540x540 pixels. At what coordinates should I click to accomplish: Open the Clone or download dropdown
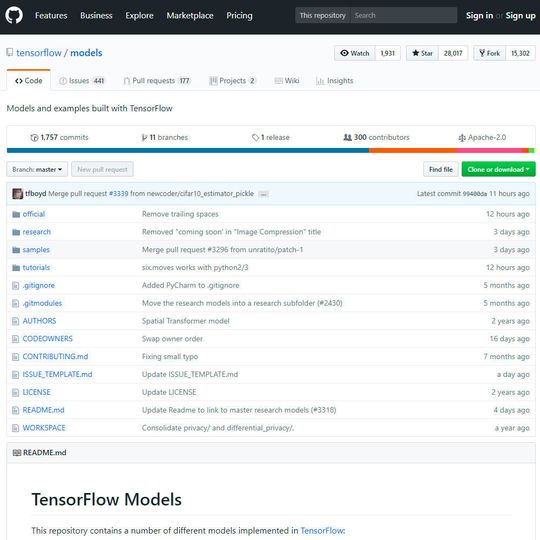pos(498,169)
